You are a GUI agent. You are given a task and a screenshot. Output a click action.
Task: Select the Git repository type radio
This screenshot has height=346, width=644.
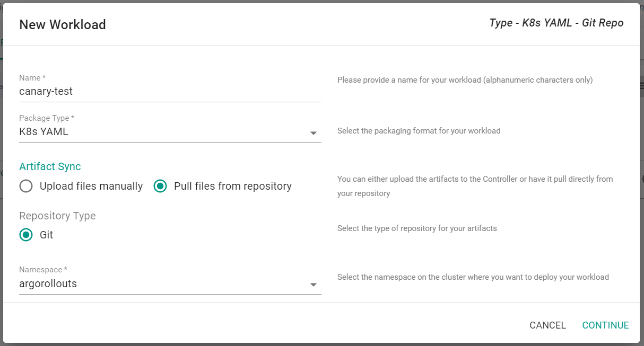click(26, 235)
